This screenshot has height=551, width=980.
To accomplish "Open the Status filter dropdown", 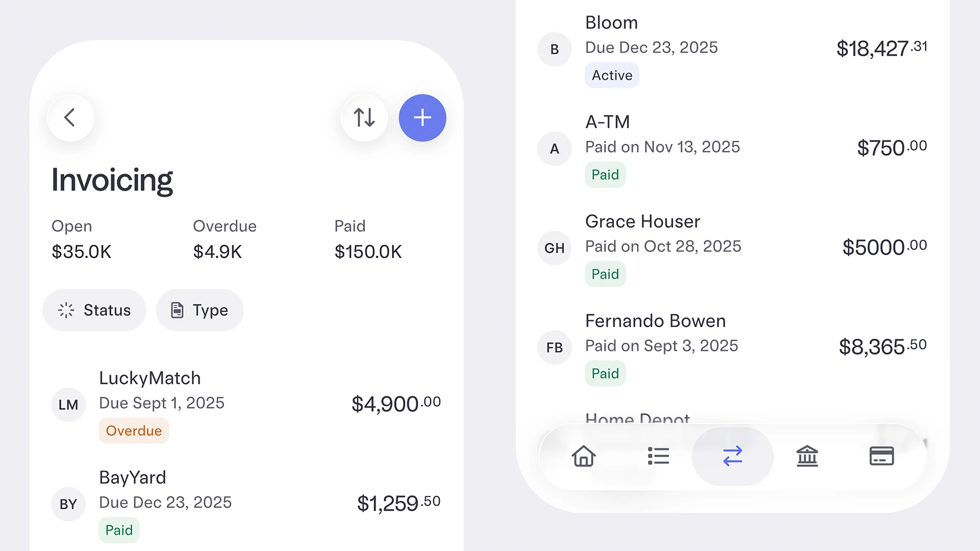I will (94, 310).
